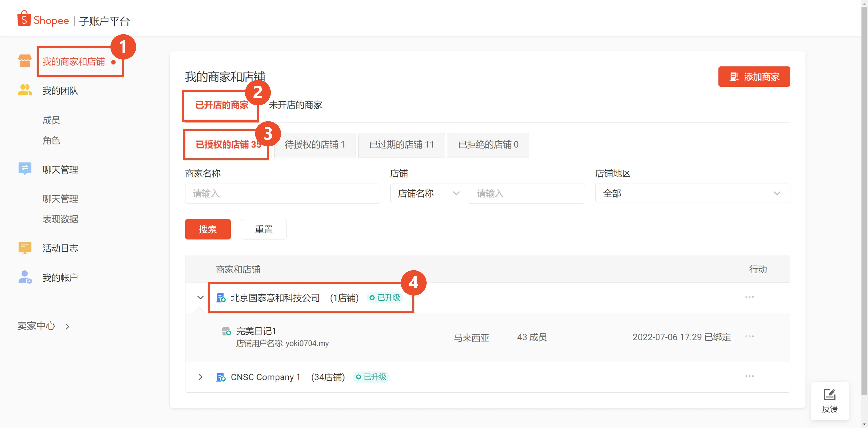Open 聊天管理 via the chat bubble icon
868x428 pixels.
coord(24,169)
